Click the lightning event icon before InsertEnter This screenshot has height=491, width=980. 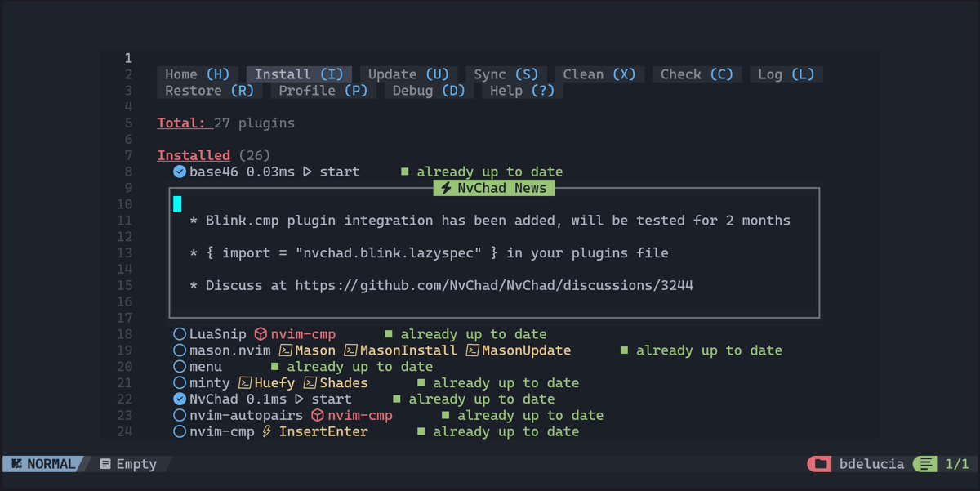pos(266,431)
